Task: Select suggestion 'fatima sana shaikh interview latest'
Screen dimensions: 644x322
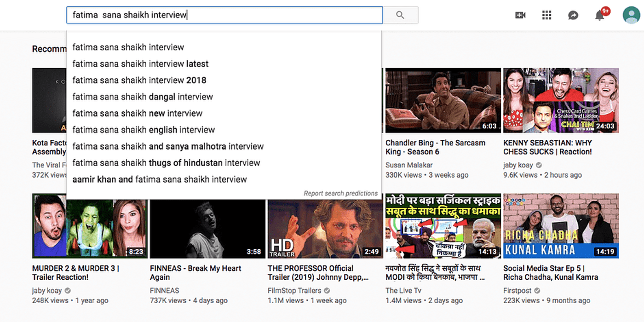Action: (x=140, y=64)
